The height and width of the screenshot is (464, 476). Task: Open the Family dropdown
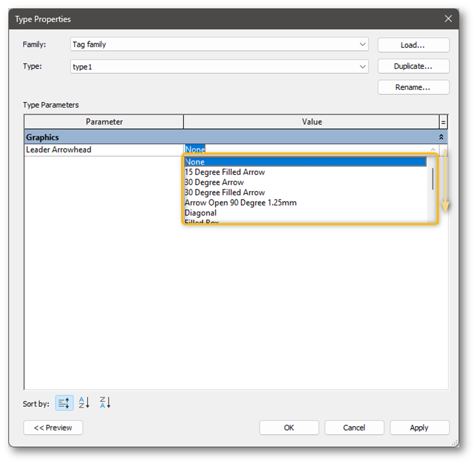pyautogui.click(x=362, y=44)
